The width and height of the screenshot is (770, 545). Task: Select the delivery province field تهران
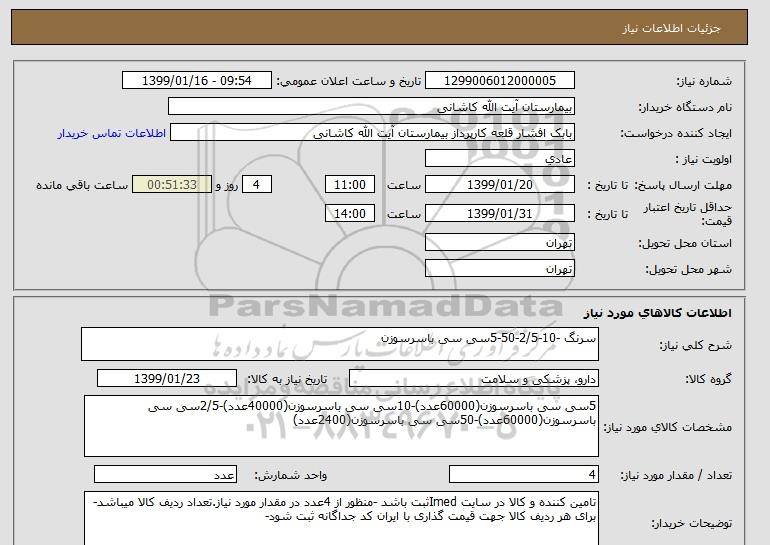click(499, 243)
